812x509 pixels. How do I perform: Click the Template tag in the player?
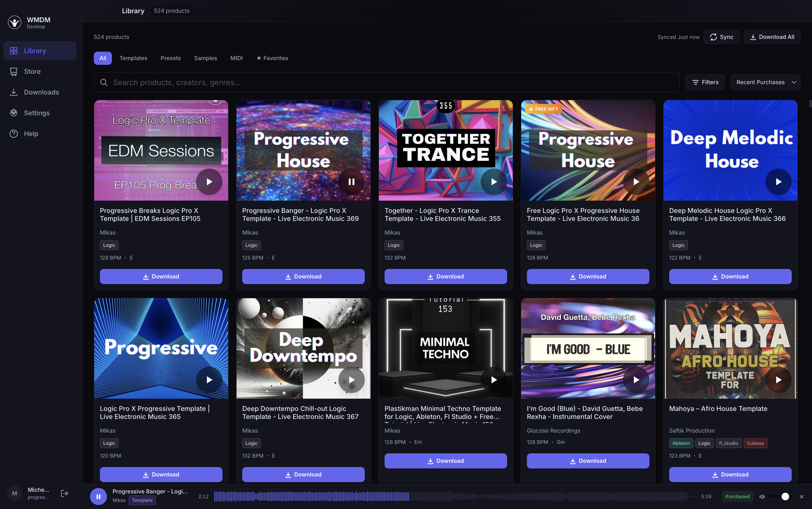point(142,500)
